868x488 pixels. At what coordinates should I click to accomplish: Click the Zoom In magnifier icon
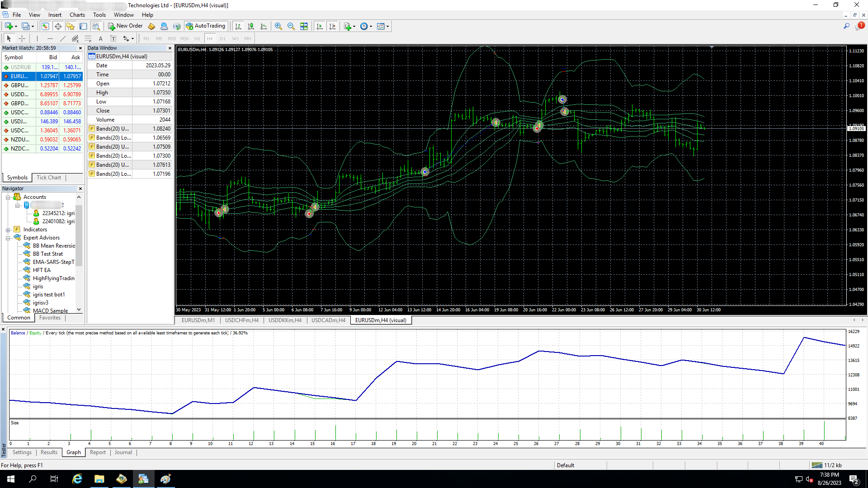pos(278,26)
